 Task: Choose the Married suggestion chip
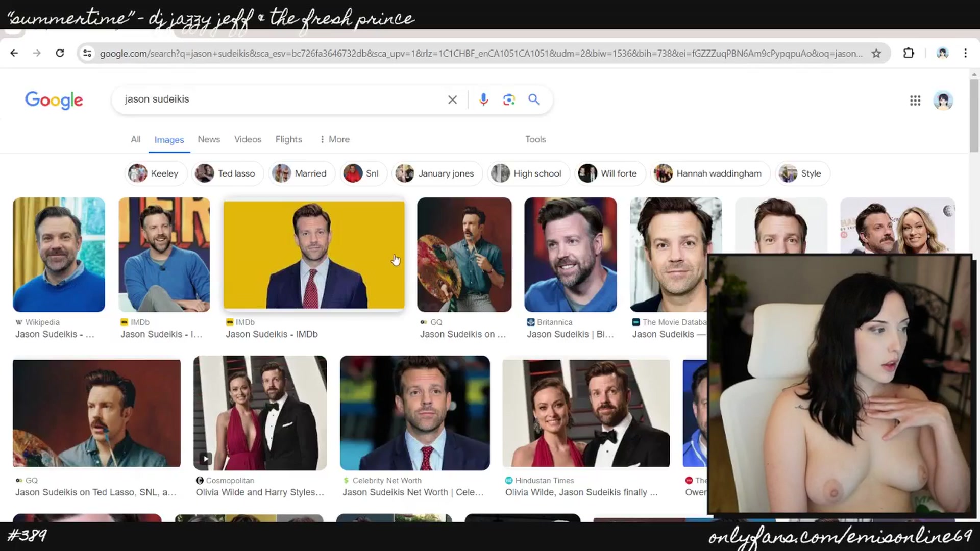[x=301, y=173]
